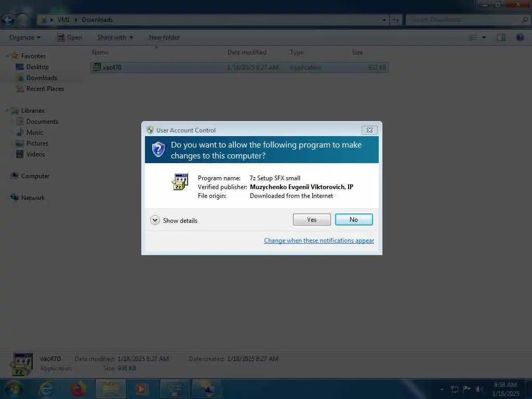Collapse Favorites tree arrow
This screenshot has width=532, height=399.
pyautogui.click(x=6, y=56)
